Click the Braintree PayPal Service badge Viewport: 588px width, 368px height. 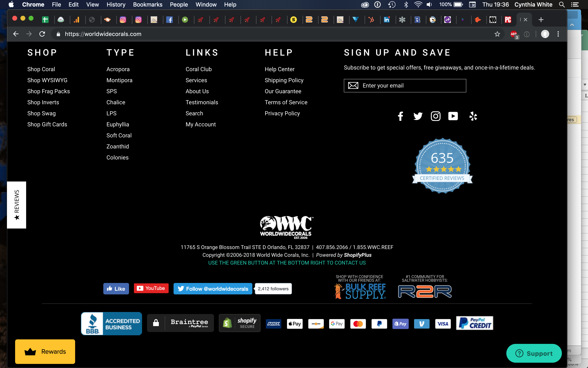[x=180, y=323]
